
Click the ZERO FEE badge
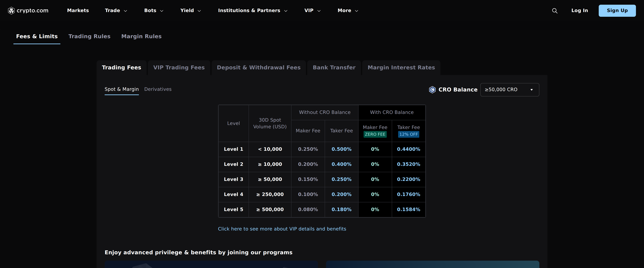pos(375,134)
